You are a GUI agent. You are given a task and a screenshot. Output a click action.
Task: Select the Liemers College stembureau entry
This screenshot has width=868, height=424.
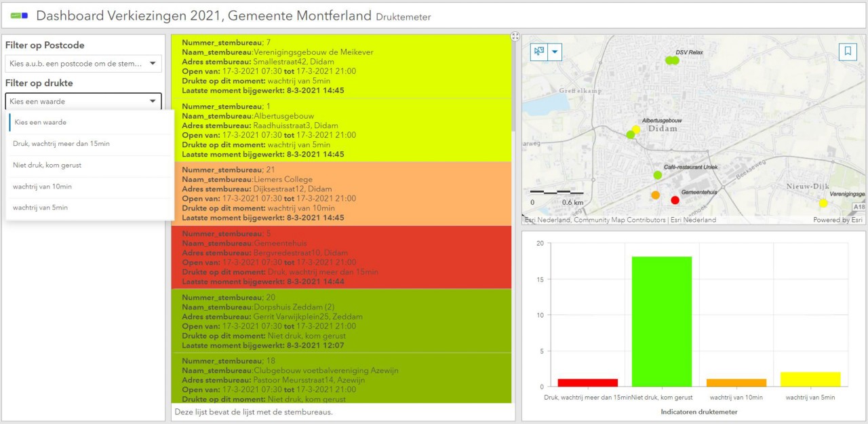click(342, 194)
